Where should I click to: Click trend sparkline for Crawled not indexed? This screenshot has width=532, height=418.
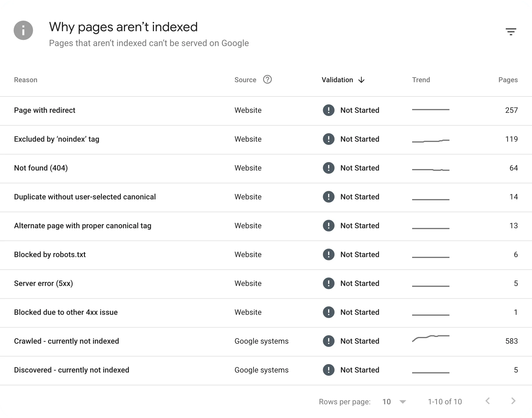[x=431, y=338]
